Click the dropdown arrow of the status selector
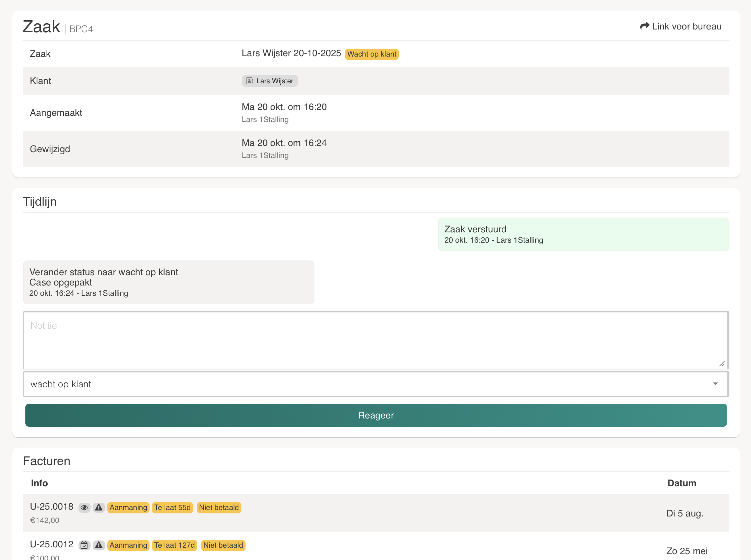This screenshot has width=751, height=560. (x=715, y=384)
